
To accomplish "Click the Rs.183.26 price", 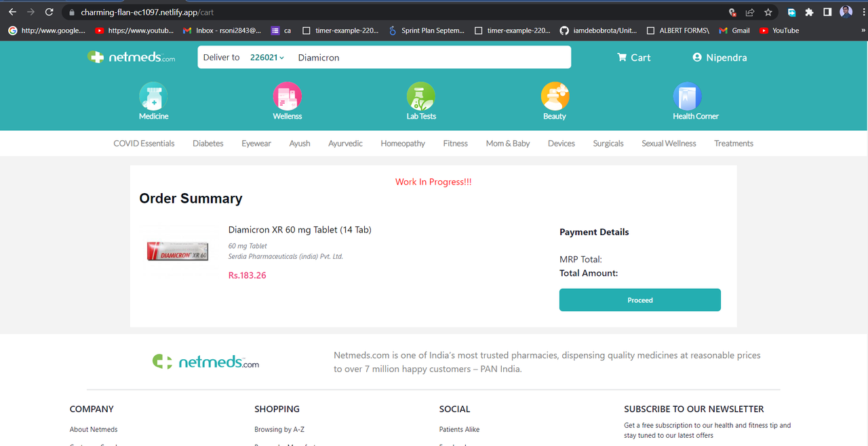I will pos(247,276).
